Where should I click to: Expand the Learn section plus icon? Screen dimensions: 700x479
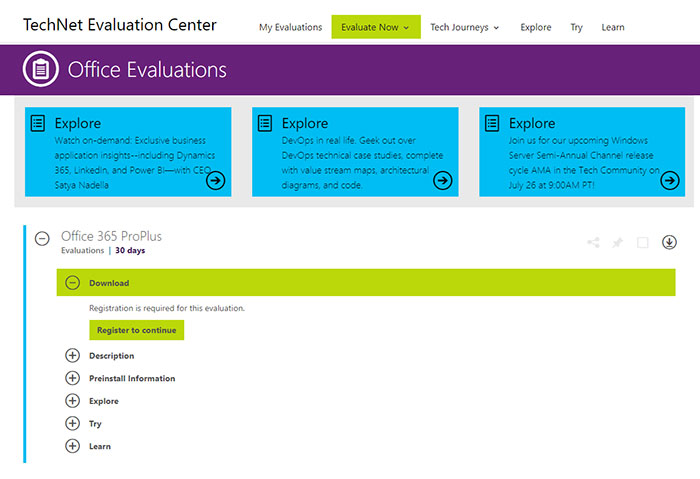(x=72, y=446)
